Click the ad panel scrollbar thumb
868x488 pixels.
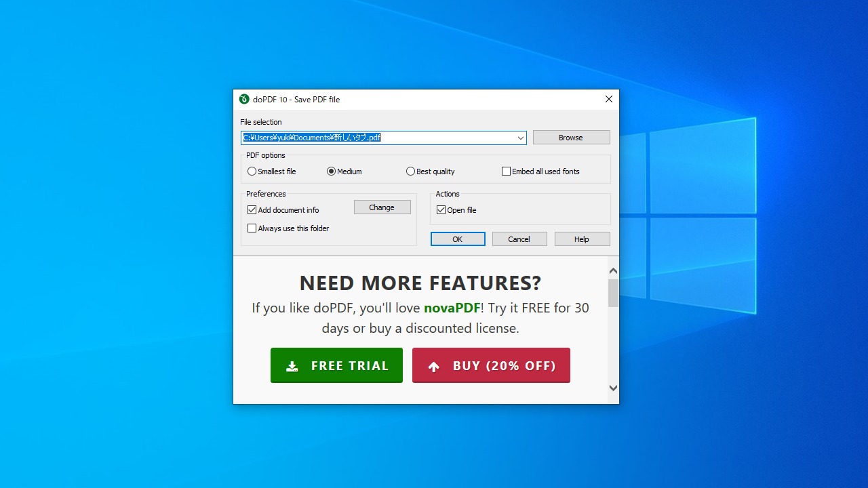613,293
